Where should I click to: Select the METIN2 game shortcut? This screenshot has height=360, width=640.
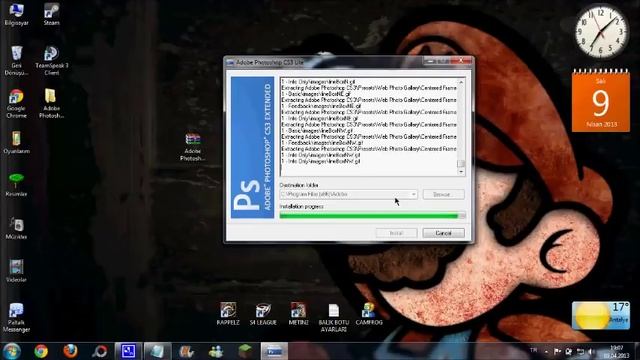tap(298, 314)
